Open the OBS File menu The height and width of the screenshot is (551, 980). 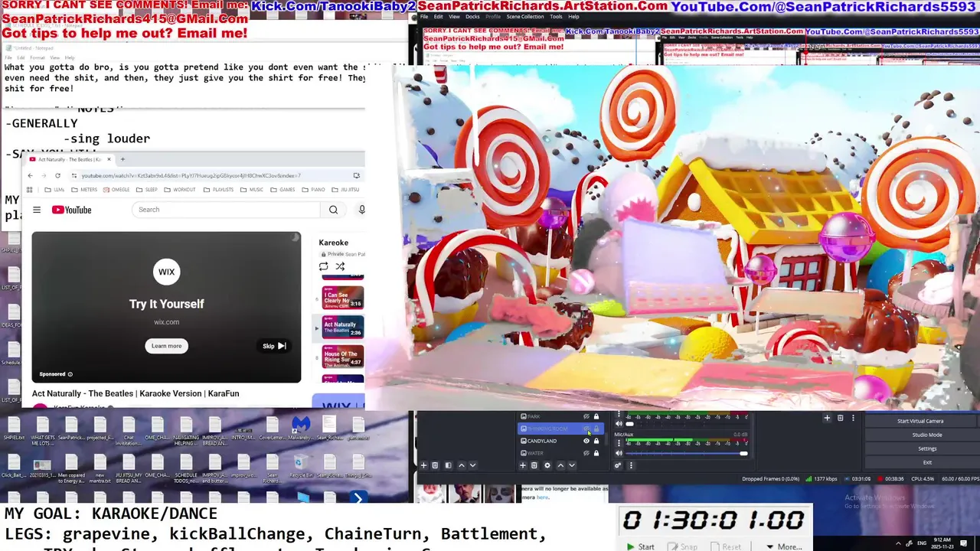pos(424,16)
